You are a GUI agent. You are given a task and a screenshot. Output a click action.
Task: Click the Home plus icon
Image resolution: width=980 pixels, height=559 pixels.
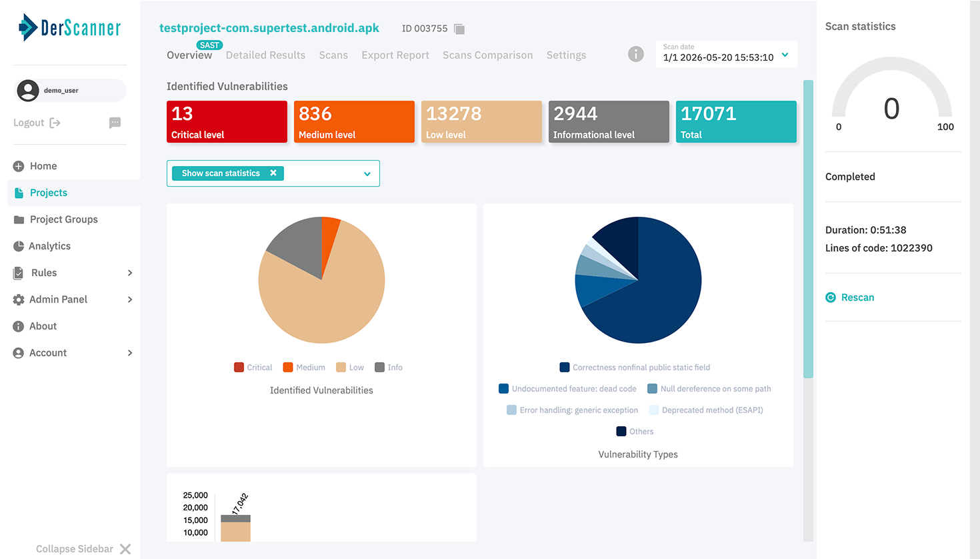[x=19, y=166]
